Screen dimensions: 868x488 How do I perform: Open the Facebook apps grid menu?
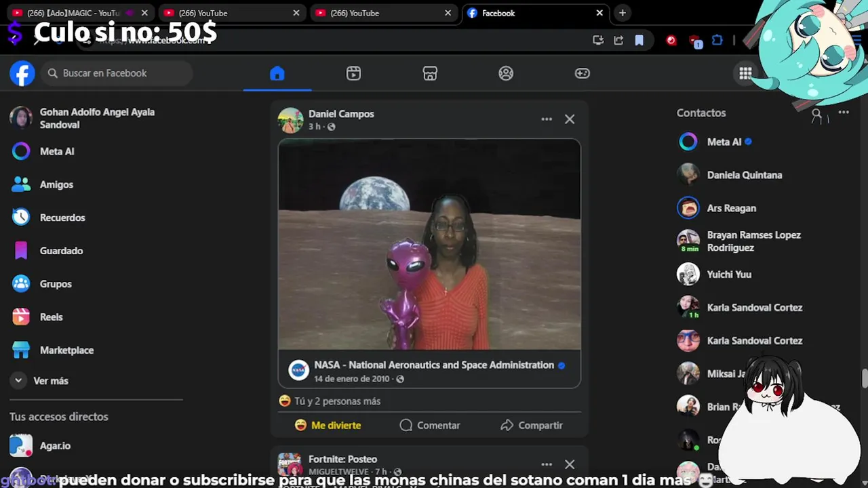[x=745, y=73]
